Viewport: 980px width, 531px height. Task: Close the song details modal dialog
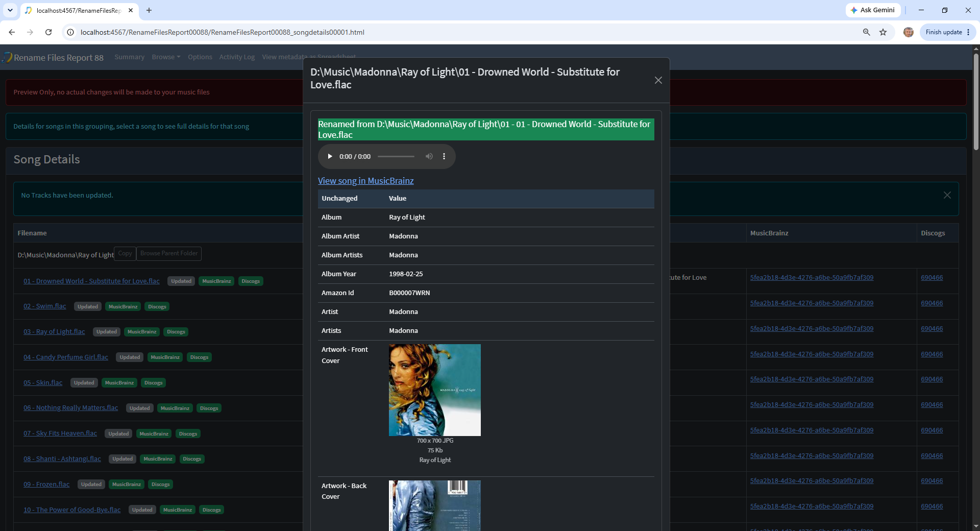coord(658,80)
